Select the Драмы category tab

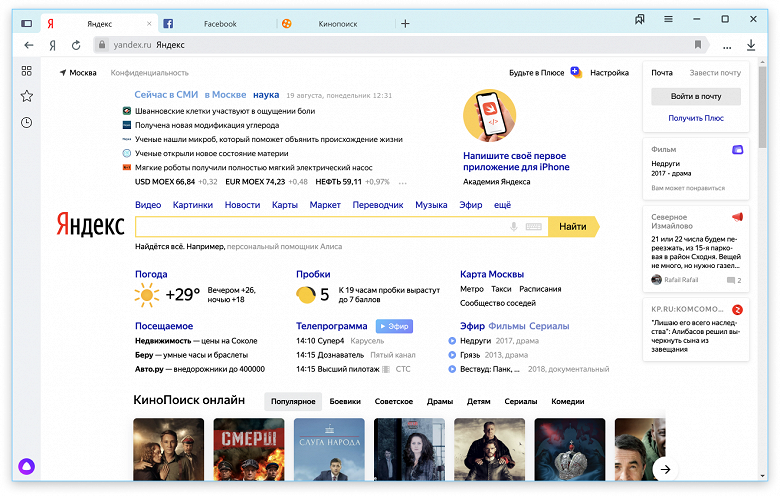click(440, 401)
